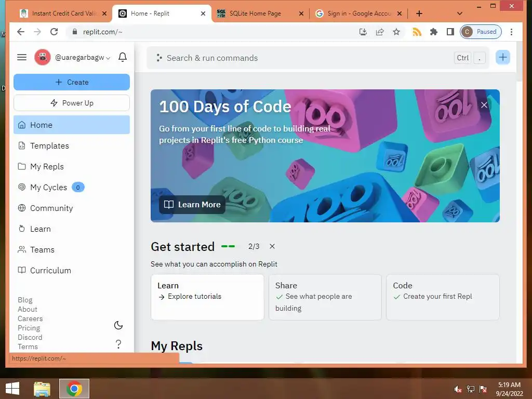Close the SQLite Home Page tab

(301, 14)
